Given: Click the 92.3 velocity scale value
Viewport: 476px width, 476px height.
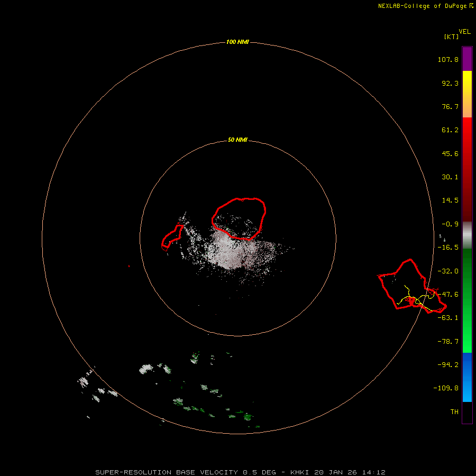Looking at the screenshot, I should pyautogui.click(x=450, y=83).
